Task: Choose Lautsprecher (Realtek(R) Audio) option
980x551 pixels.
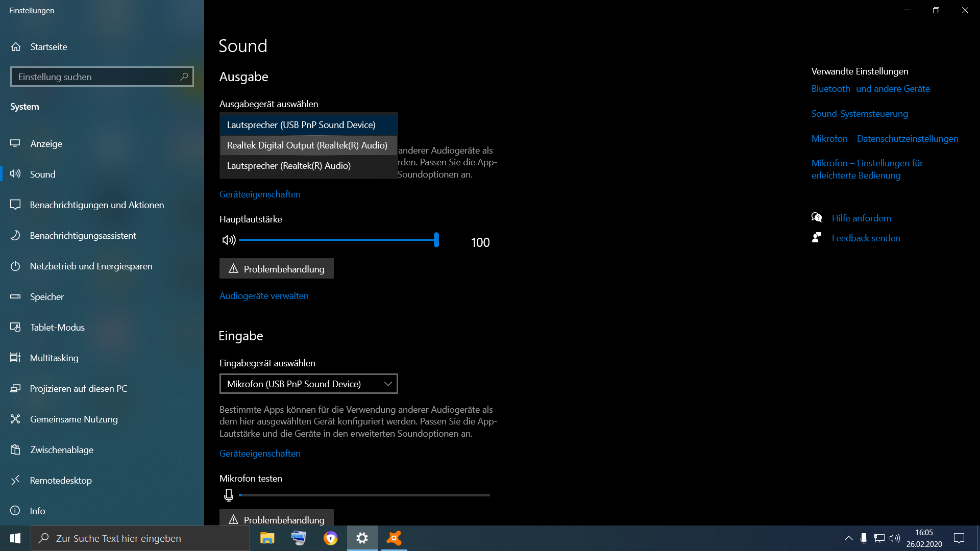Action: coord(289,166)
